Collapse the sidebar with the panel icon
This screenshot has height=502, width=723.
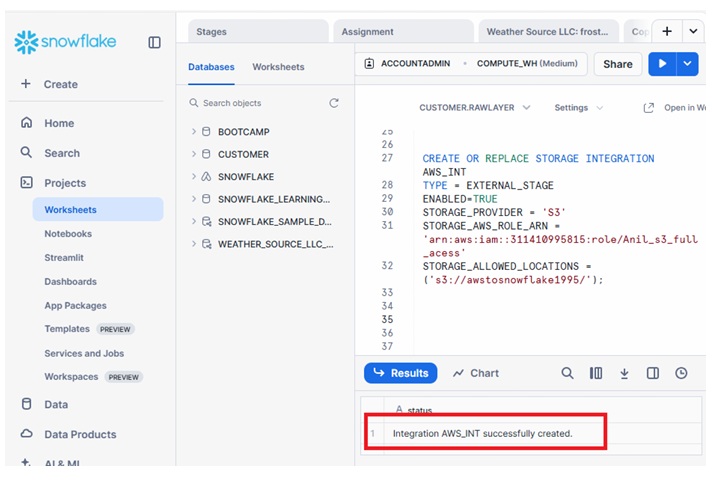pyautogui.click(x=154, y=42)
